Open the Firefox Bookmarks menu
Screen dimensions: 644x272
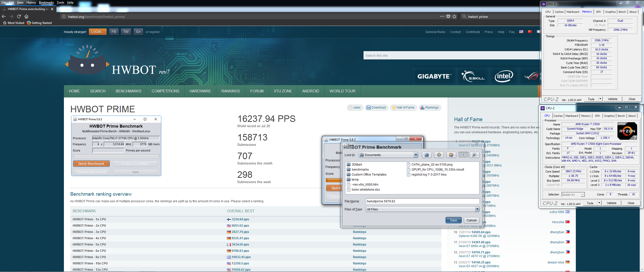point(46,3)
